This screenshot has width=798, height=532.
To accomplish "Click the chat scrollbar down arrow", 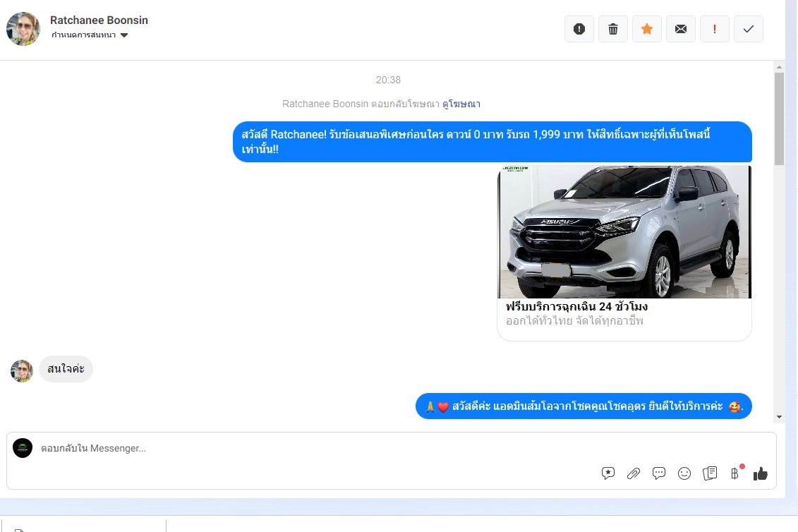I will 779,417.
